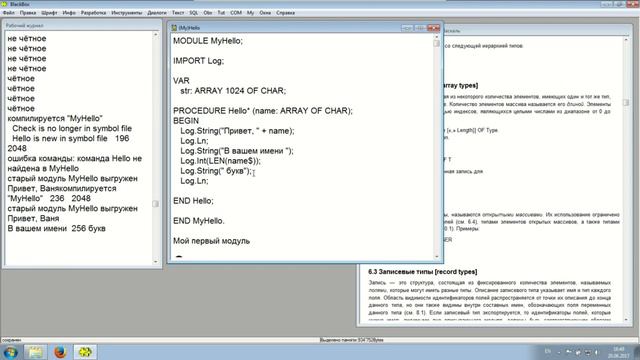Open the Шрифт menu

[x=49, y=13]
